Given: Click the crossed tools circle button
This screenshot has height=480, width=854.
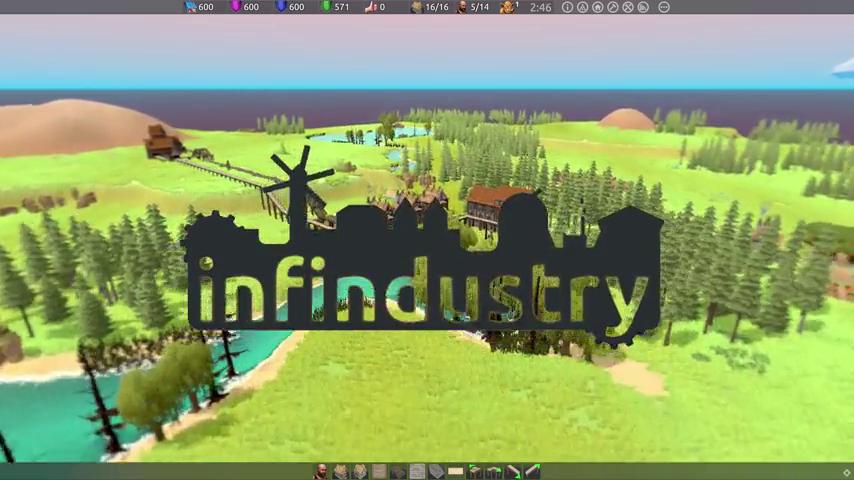Looking at the screenshot, I should click(x=628, y=7).
